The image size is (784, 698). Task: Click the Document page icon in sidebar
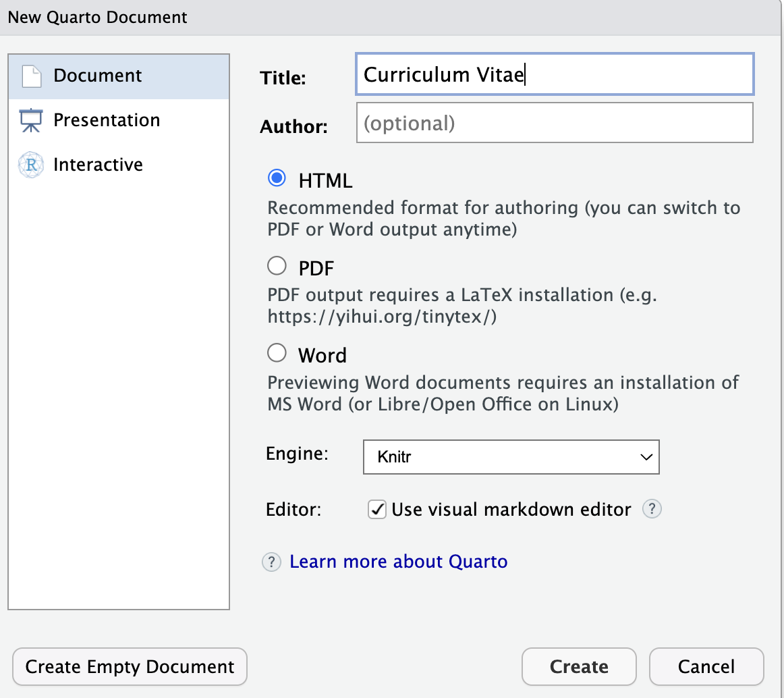click(x=31, y=76)
